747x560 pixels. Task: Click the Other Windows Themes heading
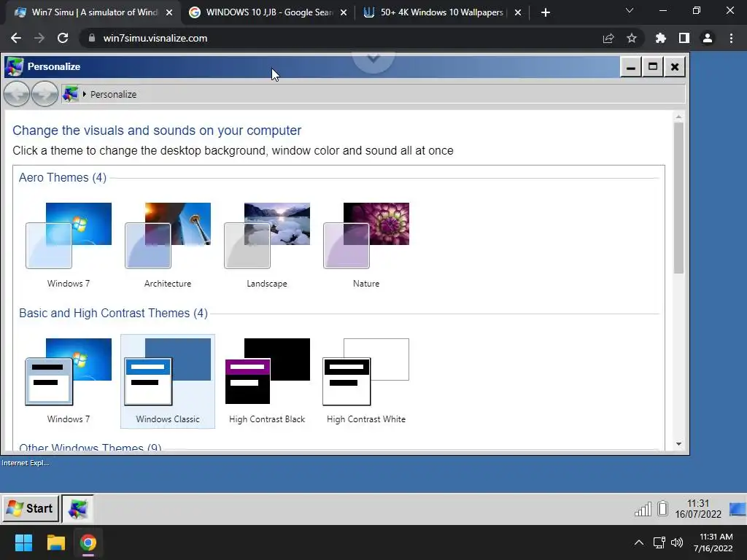(x=90, y=447)
